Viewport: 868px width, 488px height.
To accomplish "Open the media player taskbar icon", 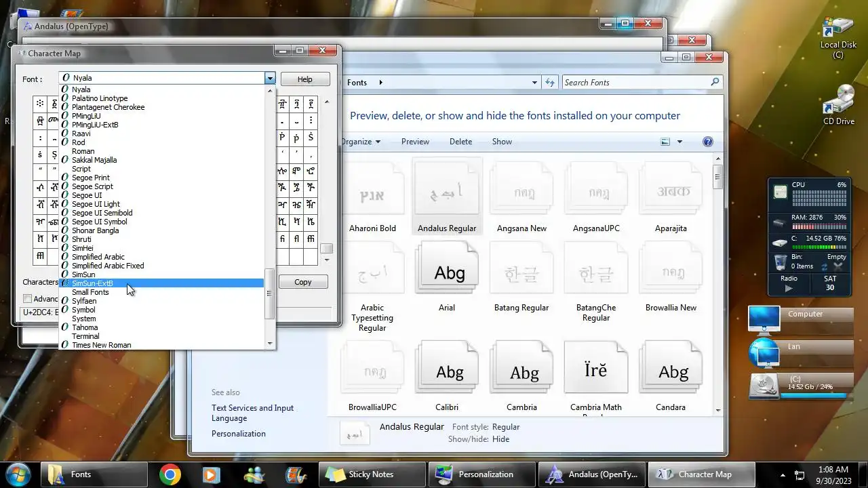I will pos(211,474).
